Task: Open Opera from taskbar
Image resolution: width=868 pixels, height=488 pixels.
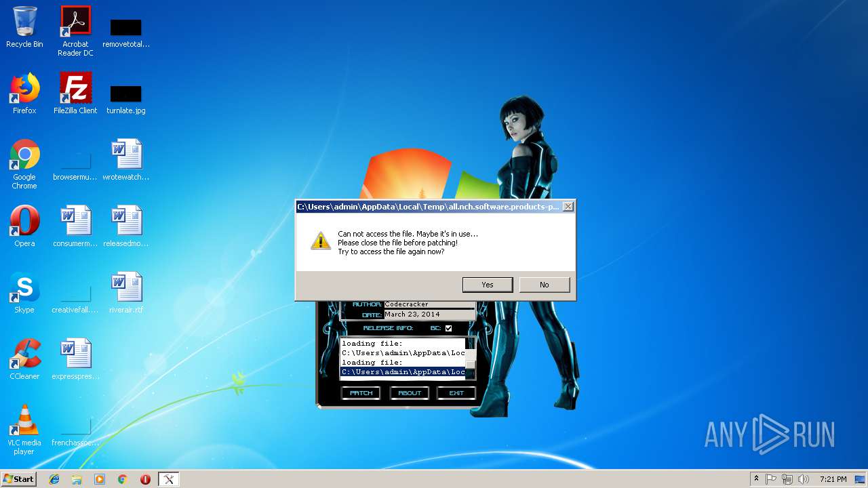Action: pyautogui.click(x=145, y=479)
